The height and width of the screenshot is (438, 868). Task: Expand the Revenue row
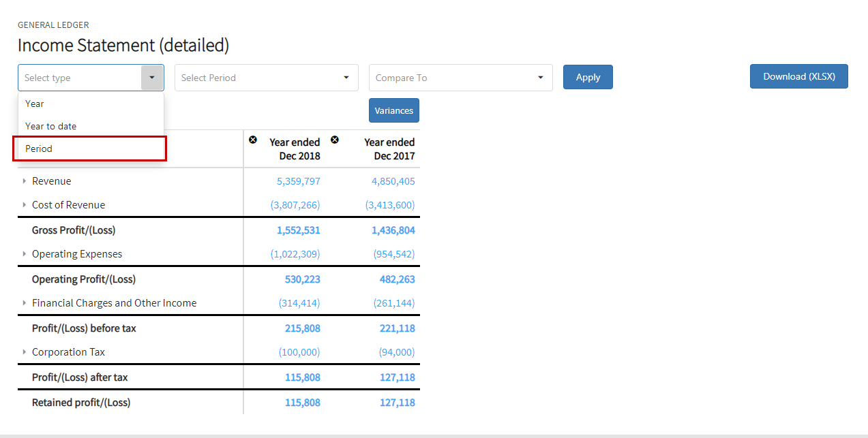[25, 181]
